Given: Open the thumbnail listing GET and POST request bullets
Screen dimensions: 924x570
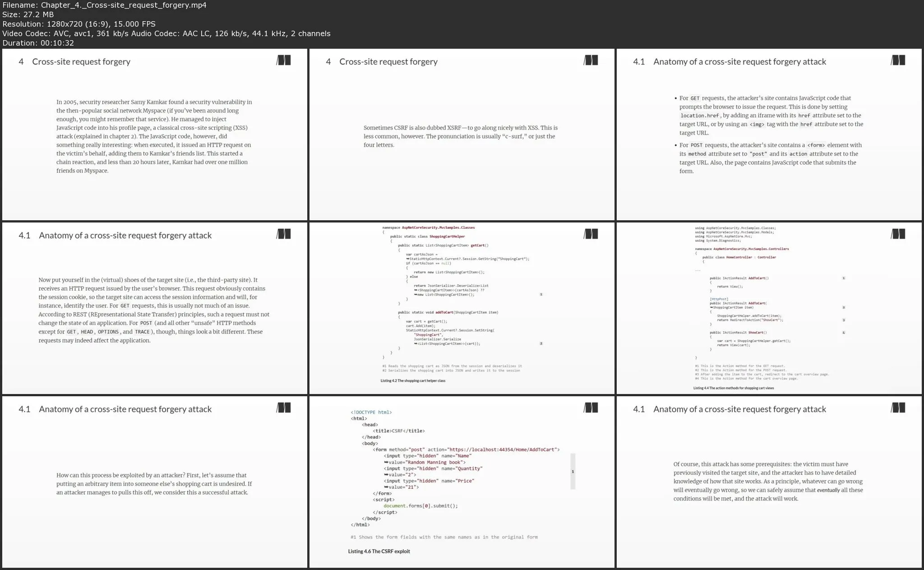Looking at the screenshot, I should coord(769,134).
